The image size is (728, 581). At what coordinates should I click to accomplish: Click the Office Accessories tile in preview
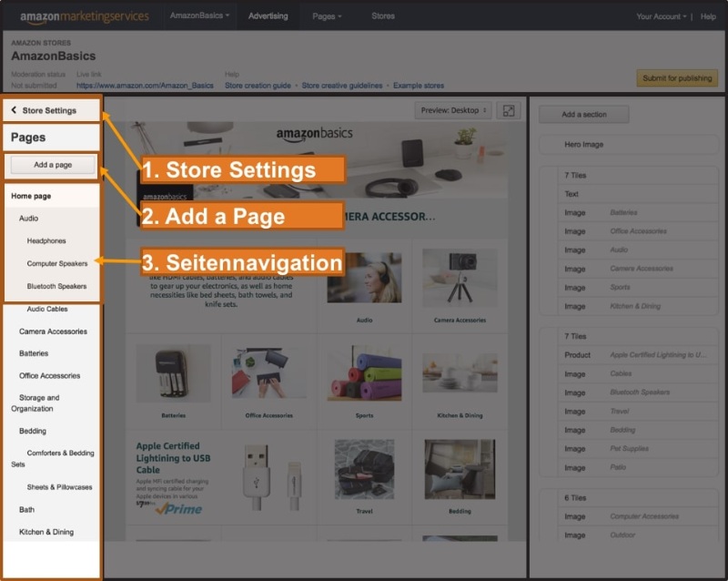click(x=268, y=382)
